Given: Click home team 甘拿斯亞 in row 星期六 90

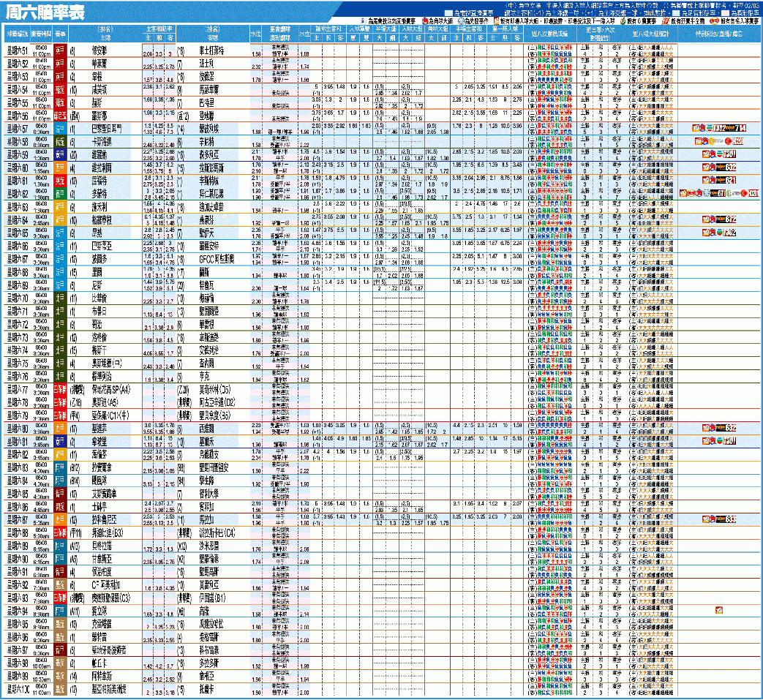Looking at the screenshot, I should point(102,559).
